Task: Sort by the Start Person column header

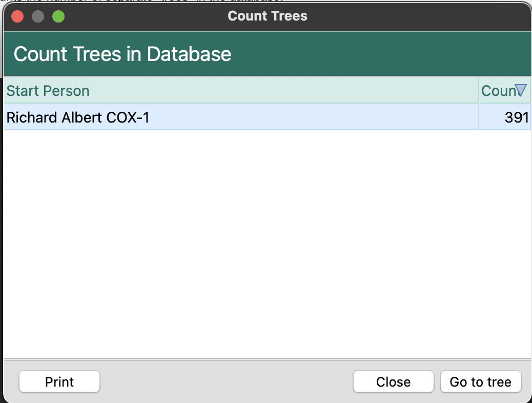Action: tap(48, 91)
